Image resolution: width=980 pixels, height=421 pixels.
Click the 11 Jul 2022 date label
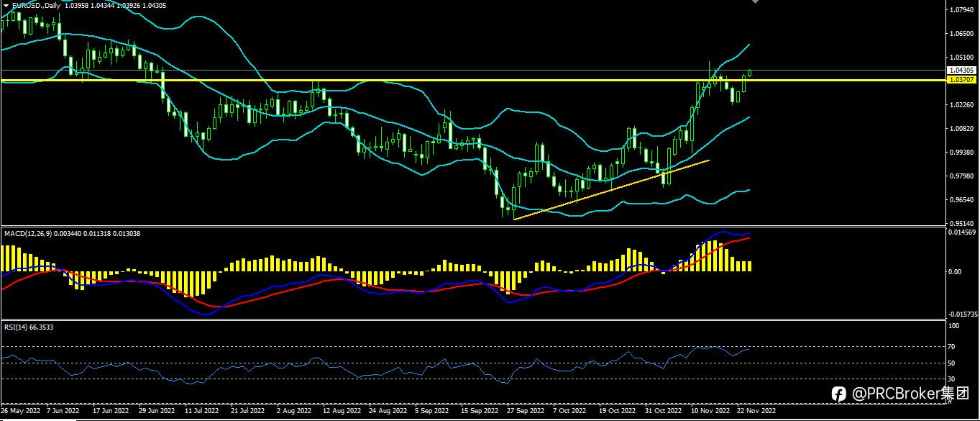pyautogui.click(x=201, y=411)
